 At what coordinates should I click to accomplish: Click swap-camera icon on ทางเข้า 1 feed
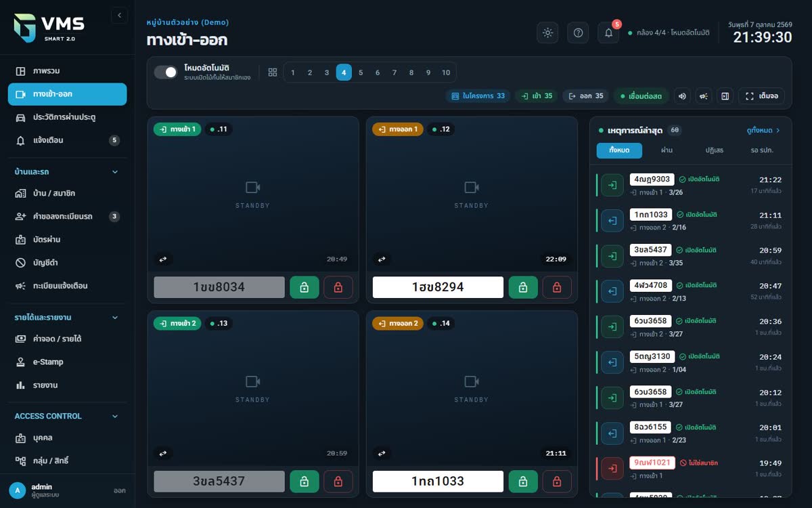click(163, 259)
